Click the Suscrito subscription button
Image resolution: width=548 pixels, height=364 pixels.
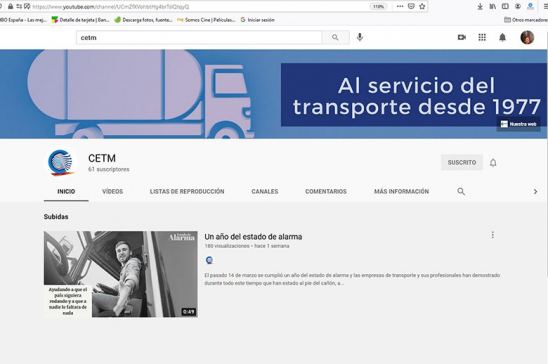point(462,162)
